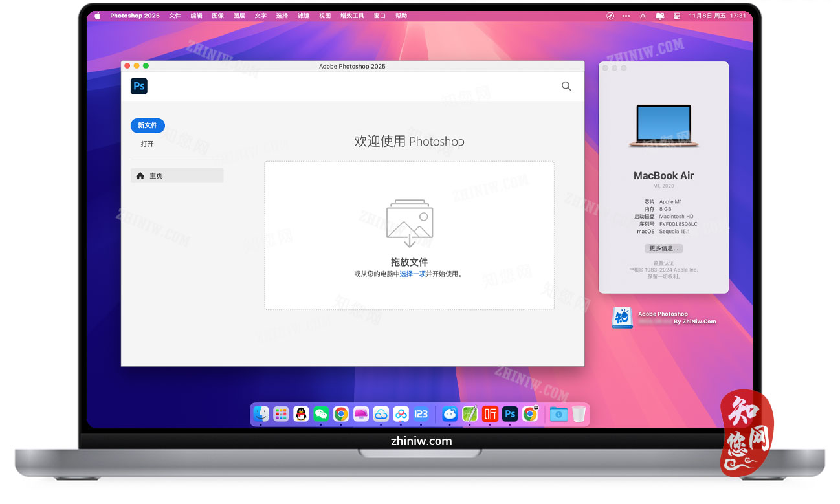Open the 图像 menu

coord(218,16)
